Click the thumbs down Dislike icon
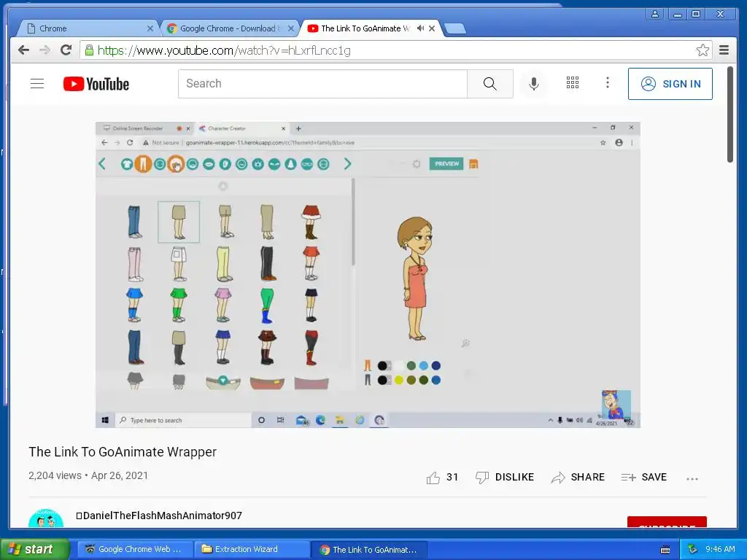Image resolution: width=747 pixels, height=560 pixels. (x=482, y=478)
